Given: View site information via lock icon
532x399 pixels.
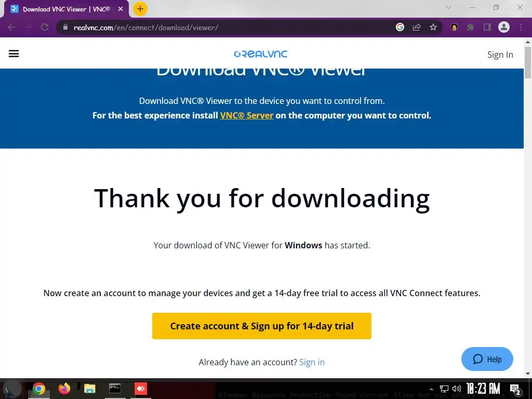Looking at the screenshot, I should [65, 27].
